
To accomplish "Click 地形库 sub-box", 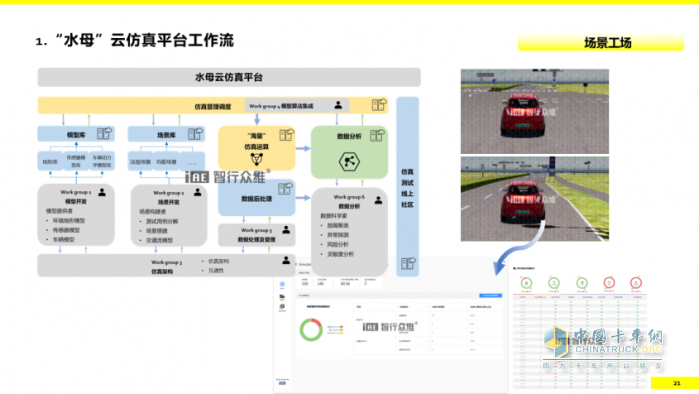I will coord(50,161).
